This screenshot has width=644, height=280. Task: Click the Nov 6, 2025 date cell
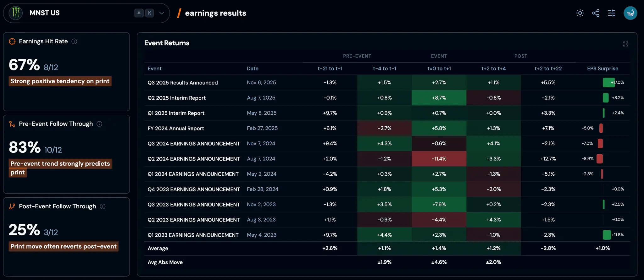(261, 82)
